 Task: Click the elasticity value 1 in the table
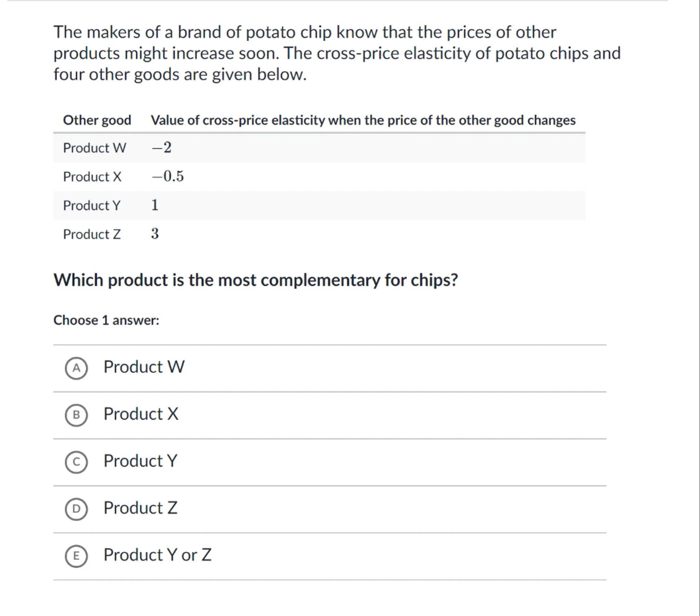pos(155,205)
